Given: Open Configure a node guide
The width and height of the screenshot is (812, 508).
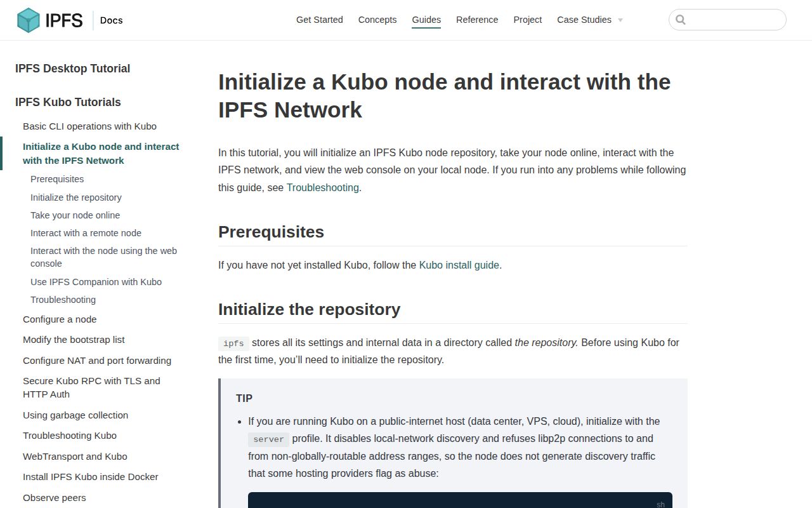Looking at the screenshot, I should point(60,319).
